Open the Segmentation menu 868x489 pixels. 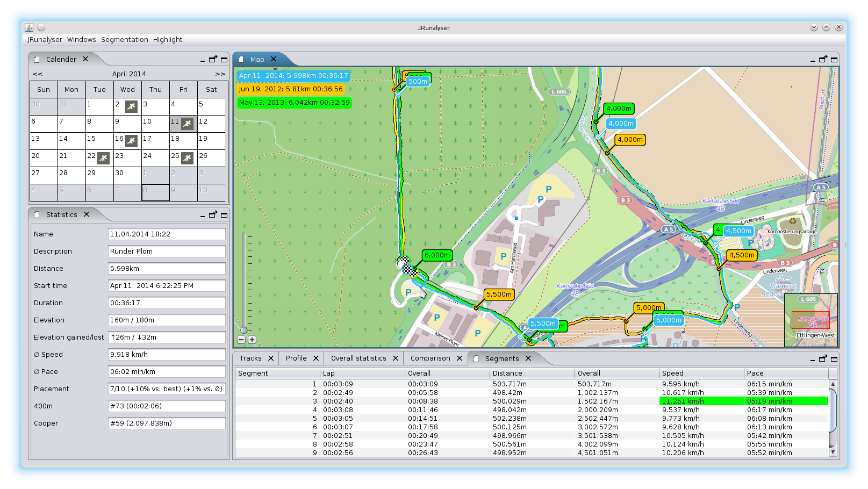124,39
